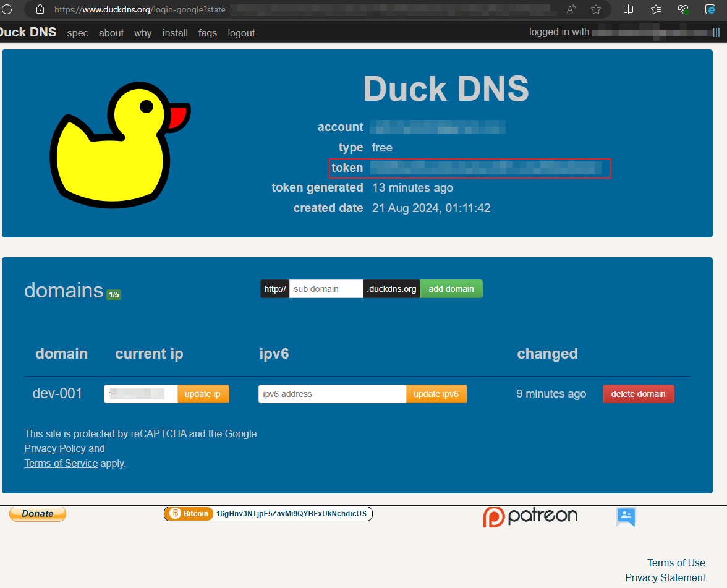Click the green add domain button
727x588 pixels.
point(451,288)
